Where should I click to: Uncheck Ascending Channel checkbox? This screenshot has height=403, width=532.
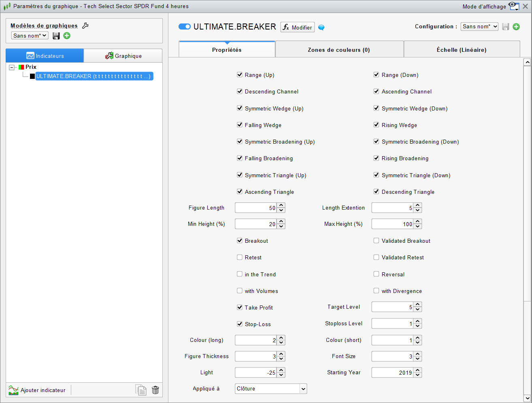coord(376,91)
